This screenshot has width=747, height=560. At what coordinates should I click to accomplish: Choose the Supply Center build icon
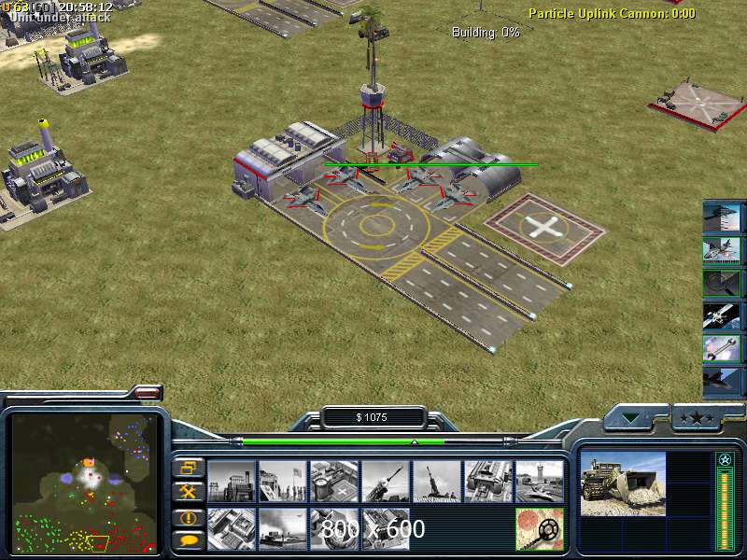[334, 481]
